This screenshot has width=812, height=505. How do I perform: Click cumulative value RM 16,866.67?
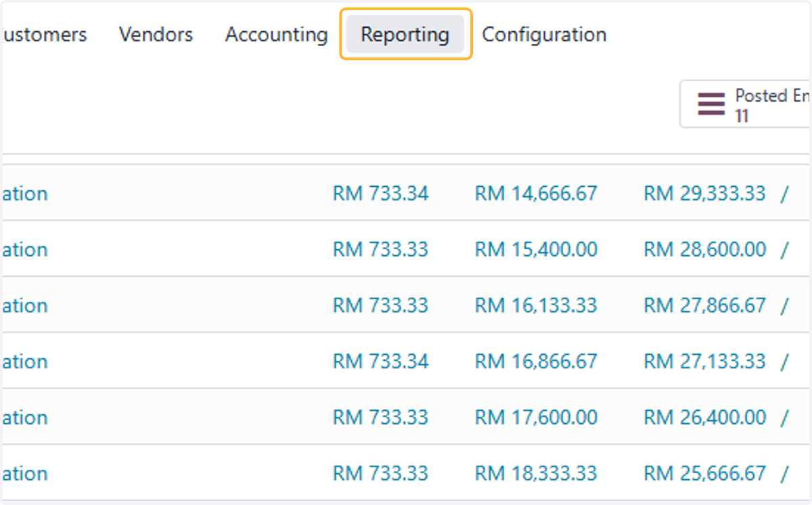(536, 361)
